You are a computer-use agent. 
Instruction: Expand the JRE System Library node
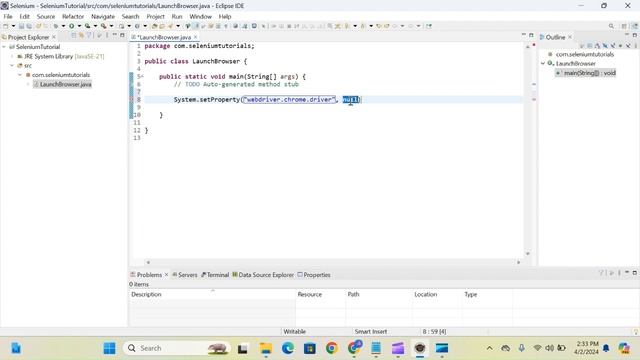coord(12,56)
